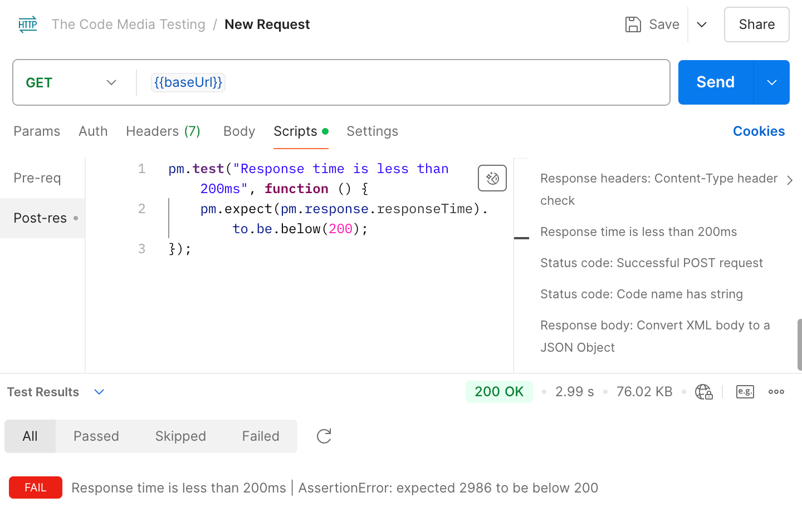802x532 pixels.
Task: Filter test results by Failed
Action: (x=261, y=436)
